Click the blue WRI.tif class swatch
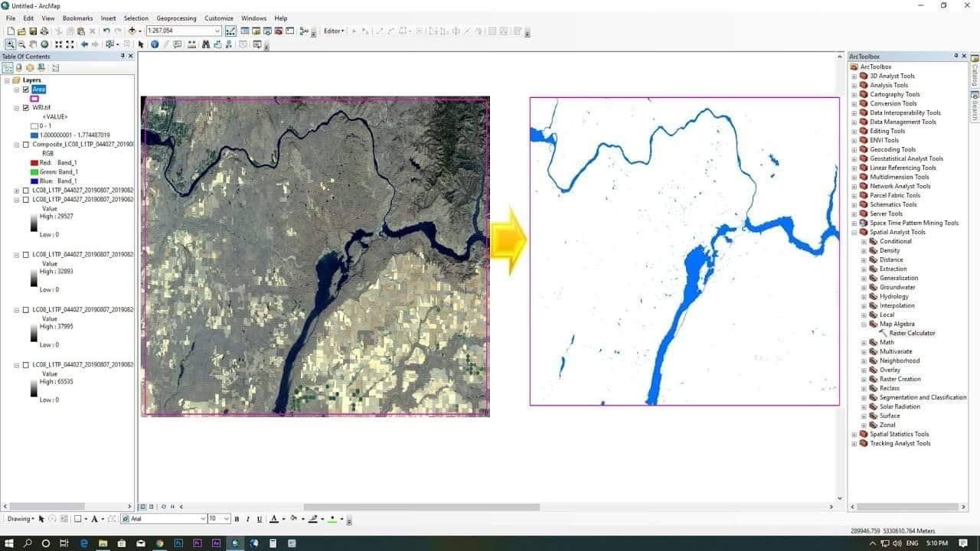Viewport: 980px width, 551px height. pos(34,135)
